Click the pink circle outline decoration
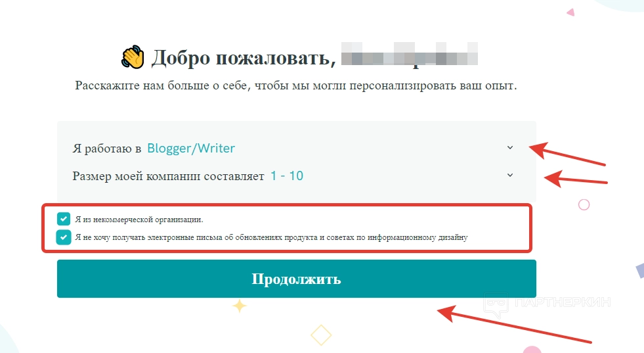This screenshot has height=353, width=644. tap(584, 204)
